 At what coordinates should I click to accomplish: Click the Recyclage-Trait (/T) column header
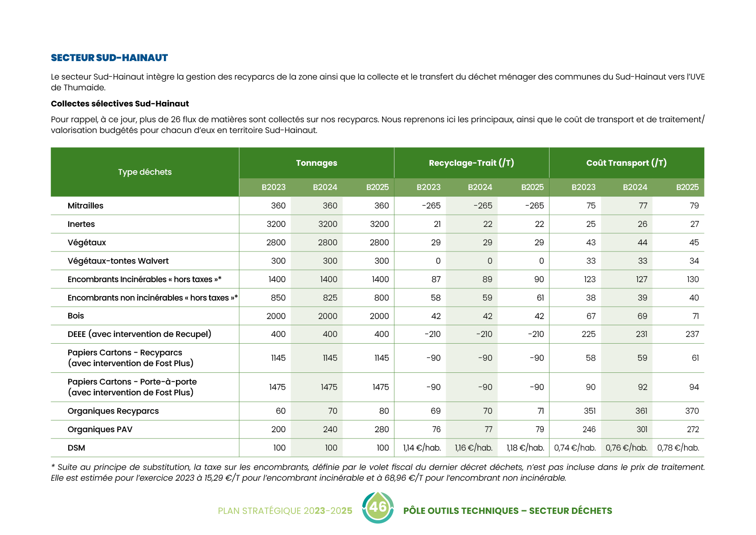point(471,163)
